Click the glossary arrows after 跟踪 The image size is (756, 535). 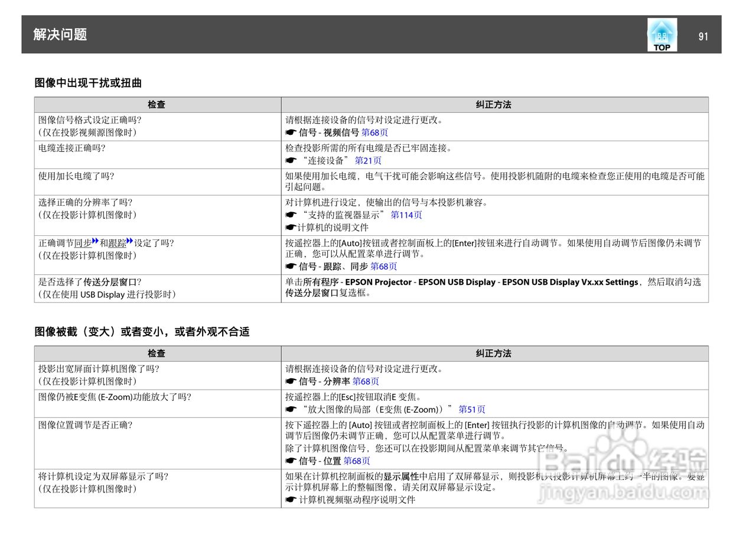(130, 241)
